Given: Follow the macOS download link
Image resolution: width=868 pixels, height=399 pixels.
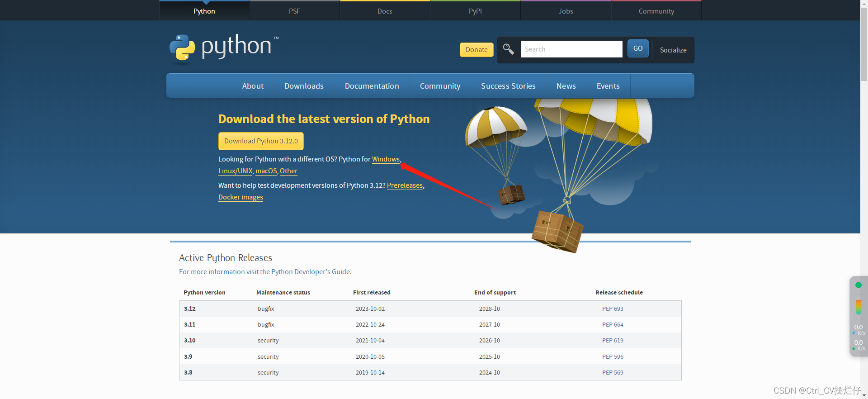Looking at the screenshot, I should pos(266,171).
